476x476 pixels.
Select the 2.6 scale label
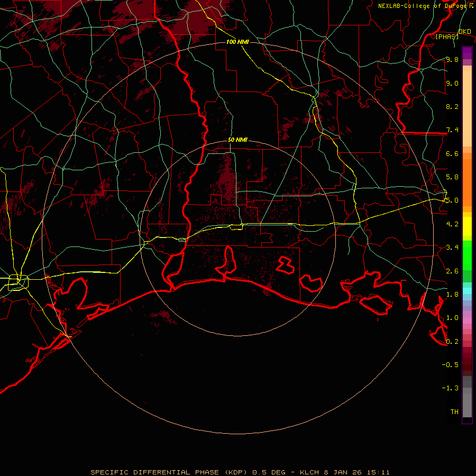tap(452, 271)
